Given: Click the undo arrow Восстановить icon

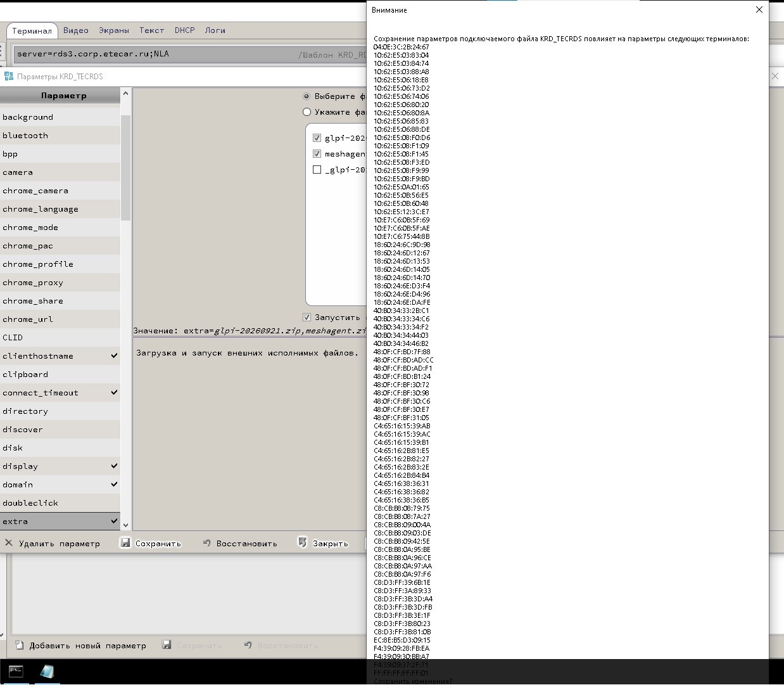Looking at the screenshot, I should tap(206, 543).
